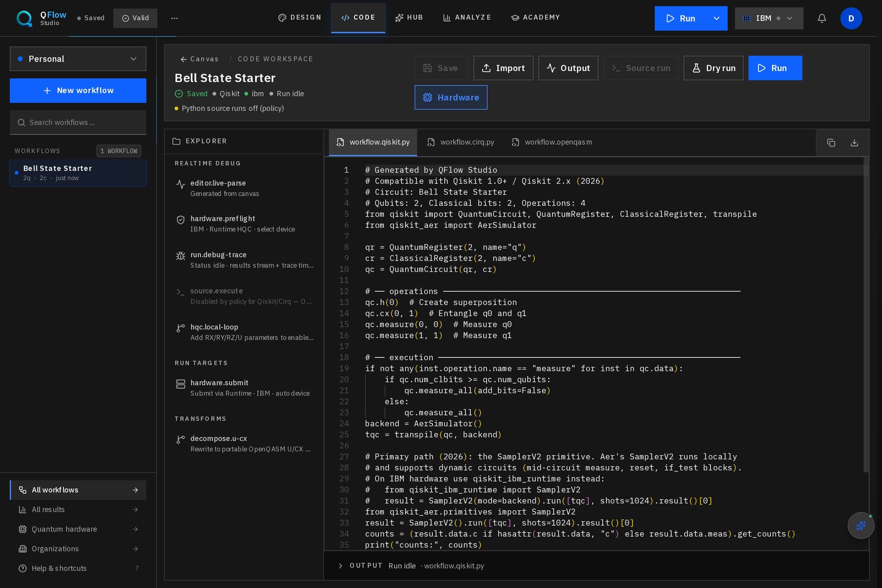882x588 pixels.
Task: Download the code file icon
Action: [854, 143]
